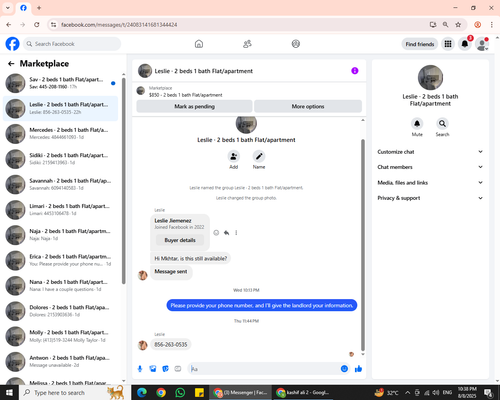Open a new browser tab
The image size is (500, 400).
[x=39, y=8]
